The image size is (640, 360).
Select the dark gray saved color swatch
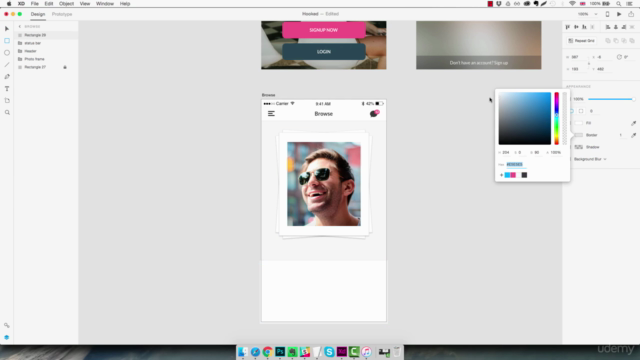click(x=524, y=175)
